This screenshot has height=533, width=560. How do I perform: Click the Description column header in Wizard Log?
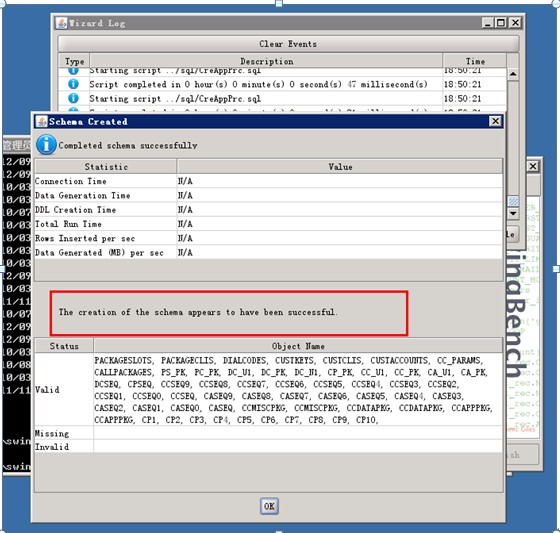click(x=266, y=61)
